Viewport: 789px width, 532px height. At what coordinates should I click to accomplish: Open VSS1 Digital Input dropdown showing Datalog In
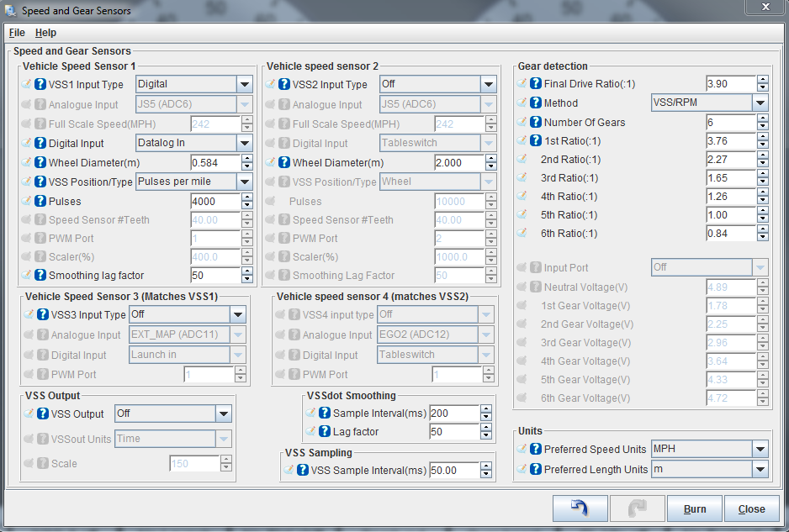[x=193, y=143]
